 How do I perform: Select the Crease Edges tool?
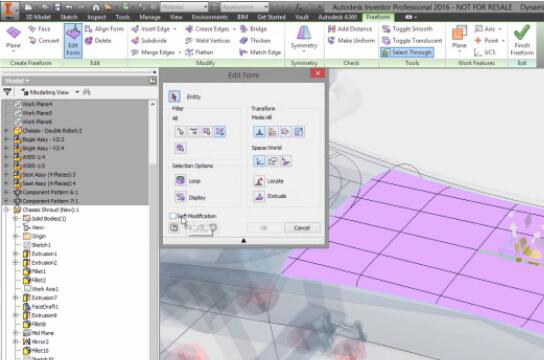pyautogui.click(x=207, y=29)
